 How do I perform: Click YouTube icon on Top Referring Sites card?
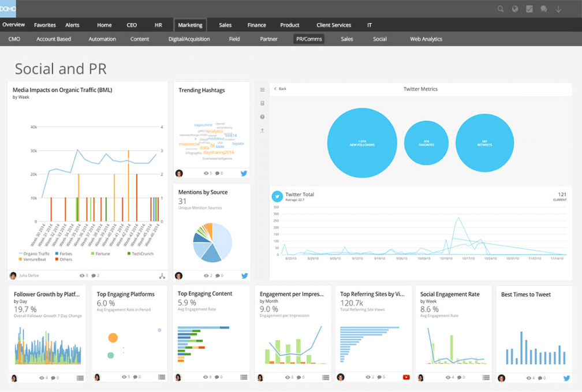[x=406, y=378]
